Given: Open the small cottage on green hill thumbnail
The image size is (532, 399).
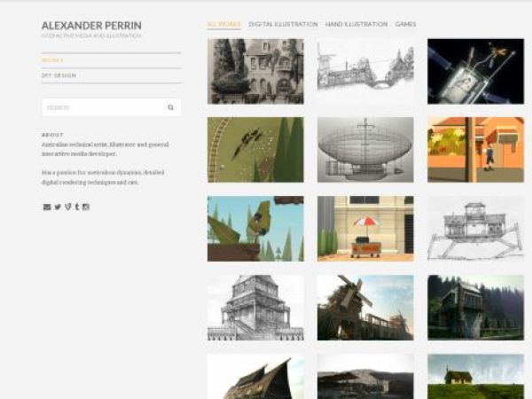Looking at the screenshot, I should pyautogui.click(x=475, y=377).
